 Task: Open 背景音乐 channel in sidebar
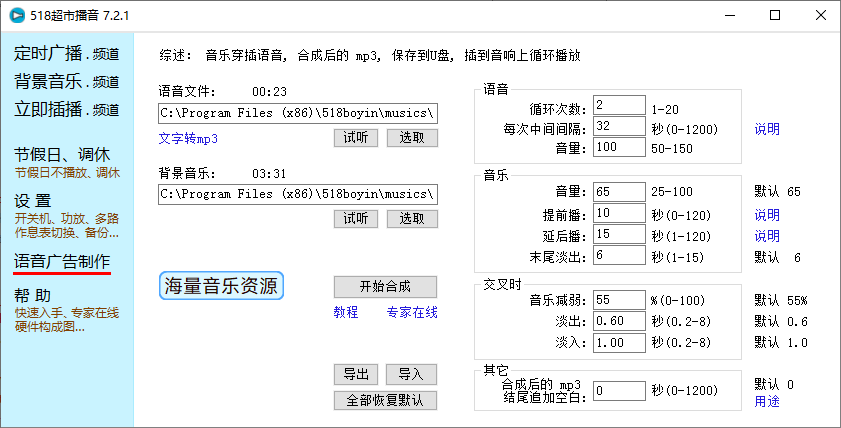66,81
